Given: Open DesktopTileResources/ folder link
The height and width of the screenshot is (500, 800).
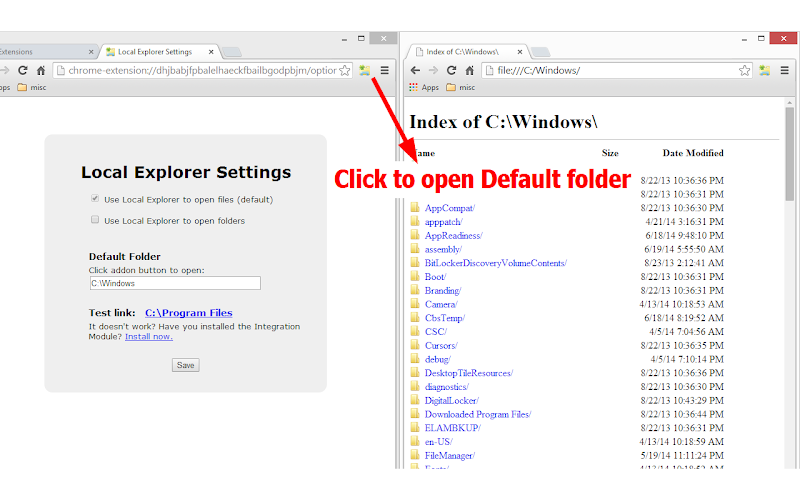Looking at the screenshot, I should point(468,373).
